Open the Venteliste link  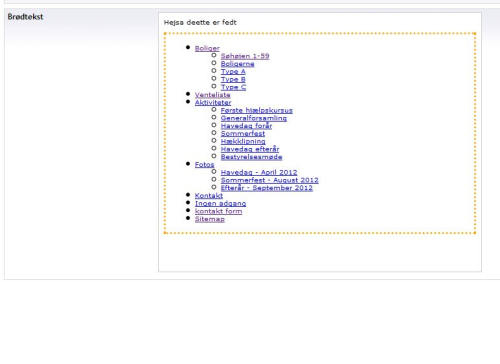tap(212, 95)
